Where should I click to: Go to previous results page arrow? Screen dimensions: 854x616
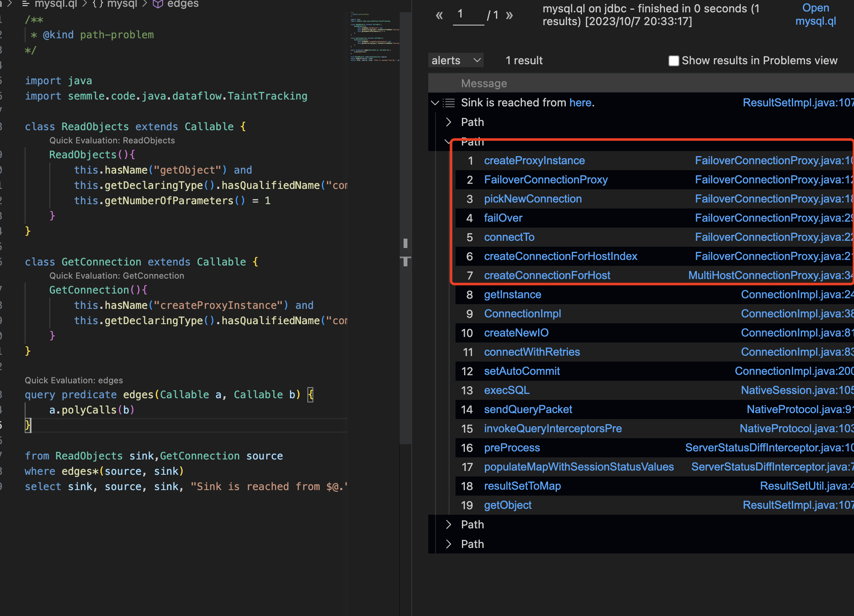(x=439, y=16)
